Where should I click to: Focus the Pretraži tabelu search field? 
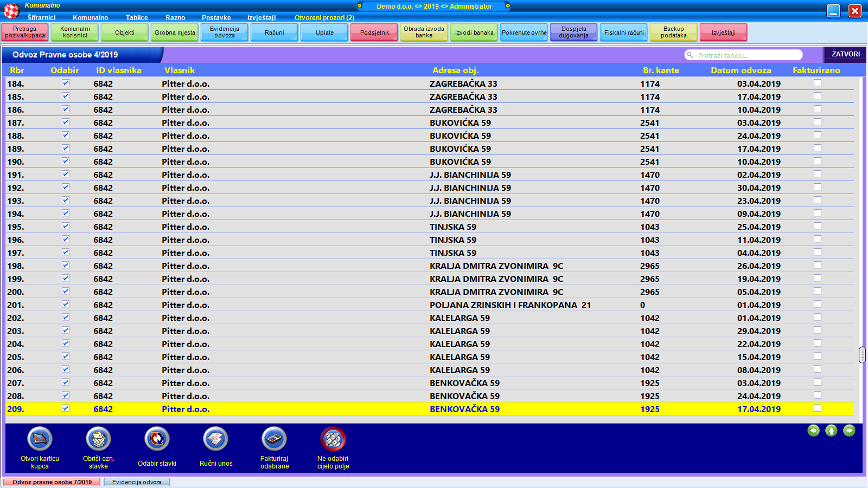point(746,55)
